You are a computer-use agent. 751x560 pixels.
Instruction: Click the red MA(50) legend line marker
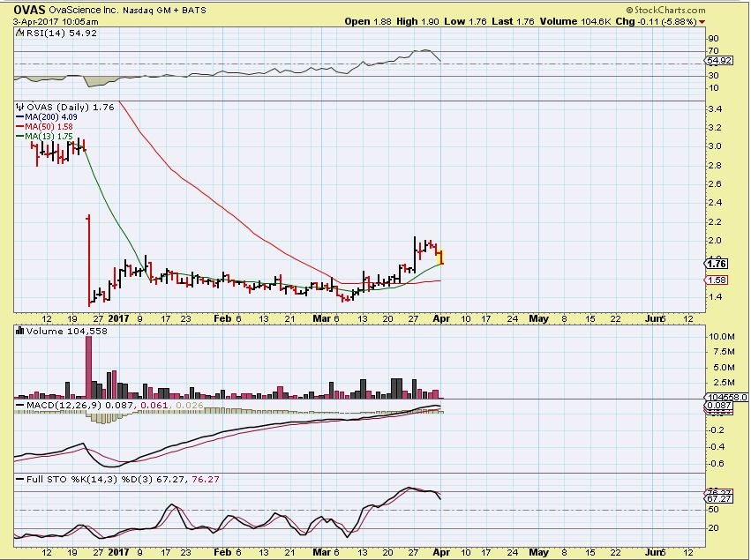pos(19,126)
